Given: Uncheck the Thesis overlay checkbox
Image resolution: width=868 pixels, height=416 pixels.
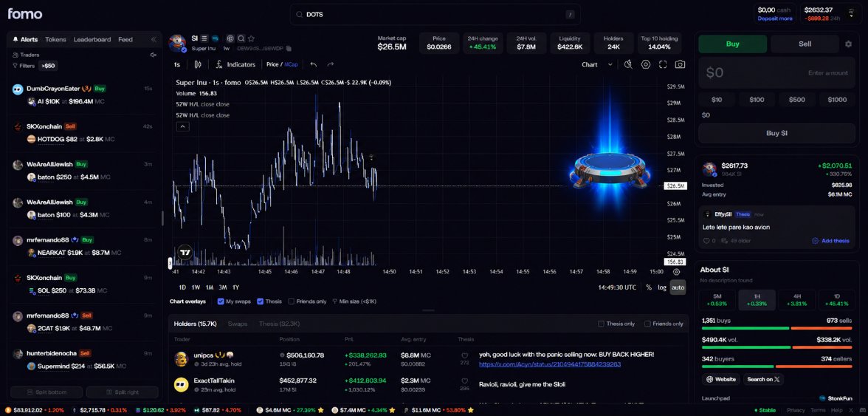Looking at the screenshot, I should 260,301.
